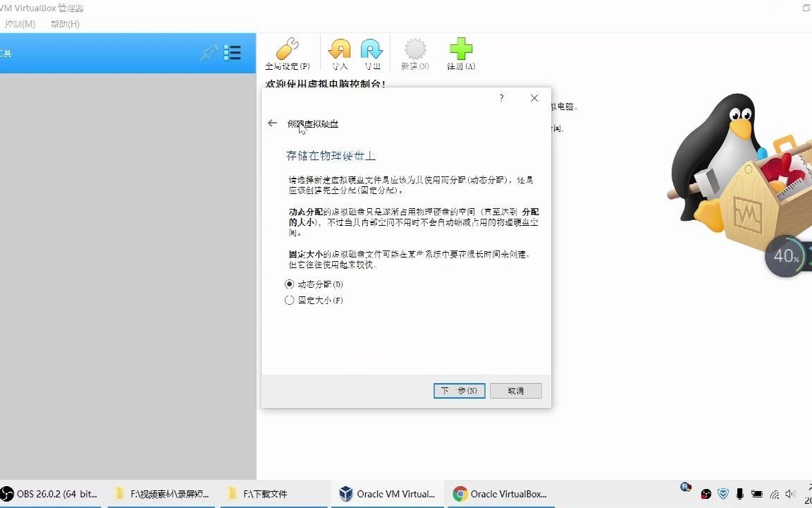Adjust the system volume speaker control
The height and width of the screenshot is (508, 812).
[x=790, y=494]
